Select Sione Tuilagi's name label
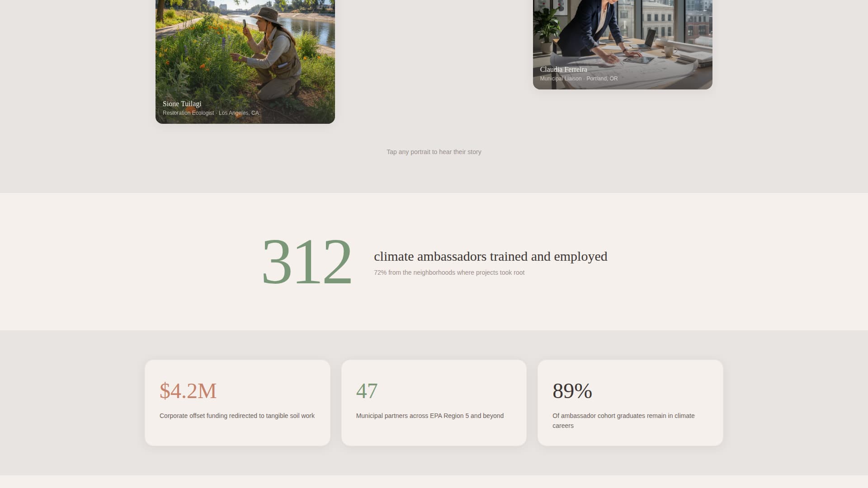Image resolution: width=868 pixels, height=488 pixels. (x=182, y=103)
